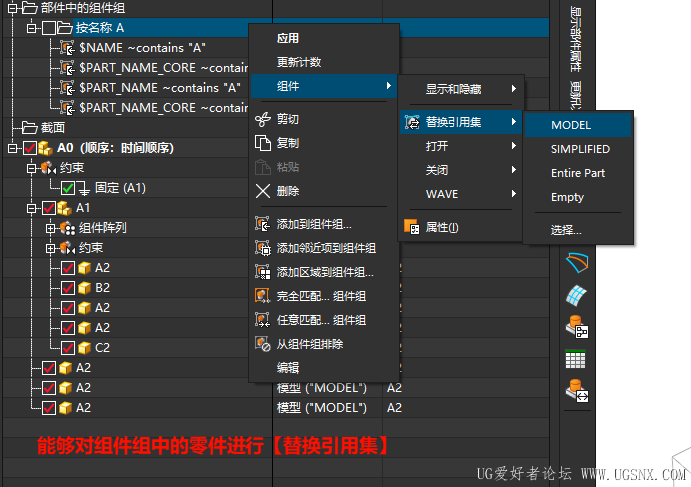
Task: Click the yellow cube icon of C2
Action: pos(84,348)
